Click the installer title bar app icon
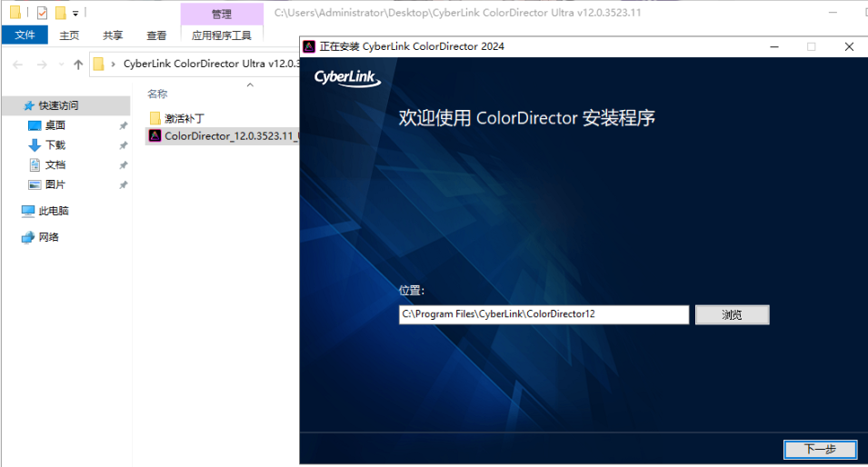868x467 pixels. (309, 46)
